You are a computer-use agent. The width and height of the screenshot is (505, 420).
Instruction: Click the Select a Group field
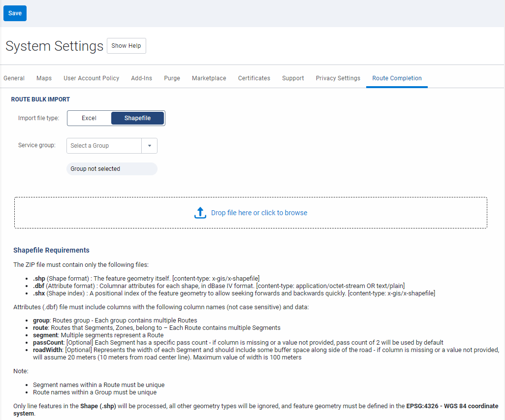pos(104,146)
